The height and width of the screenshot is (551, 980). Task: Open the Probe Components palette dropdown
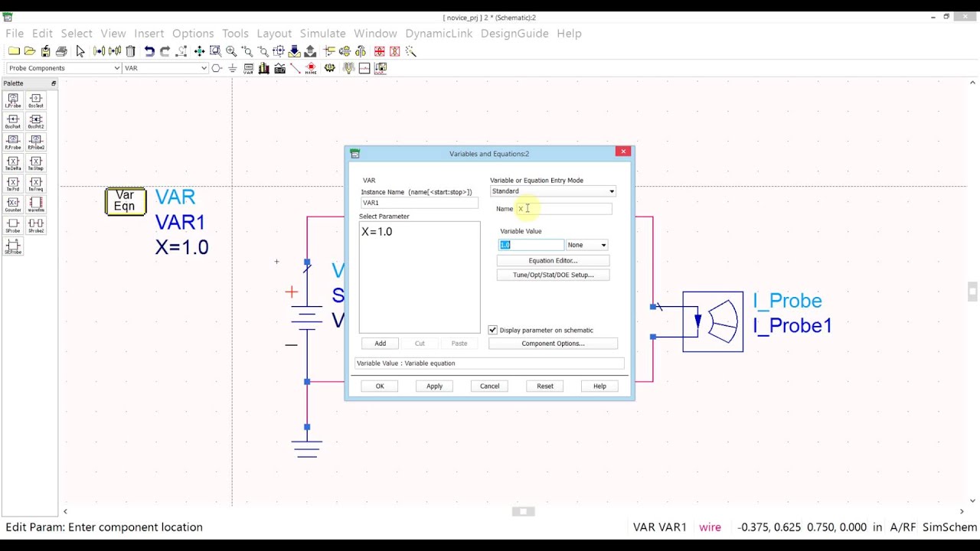[x=116, y=68]
